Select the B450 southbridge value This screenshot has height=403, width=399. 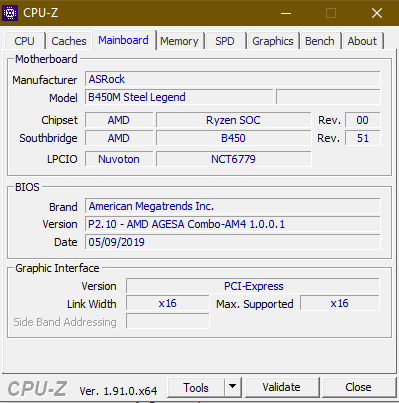coord(233,138)
